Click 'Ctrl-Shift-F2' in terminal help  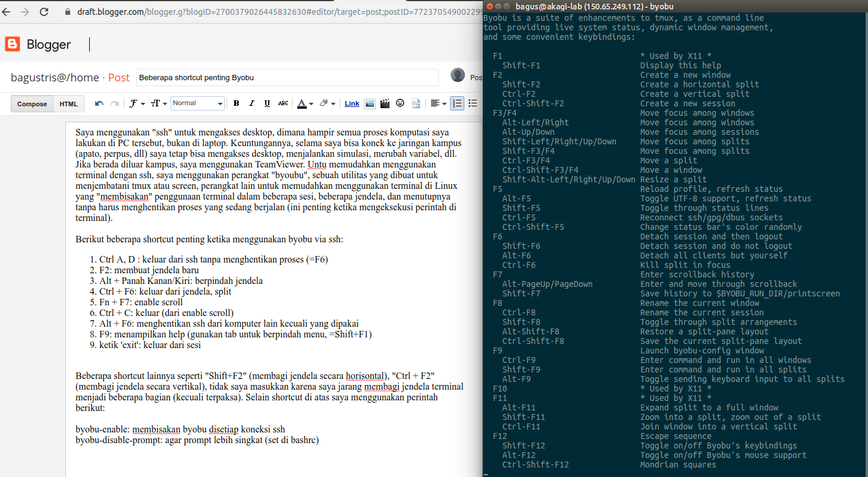(x=533, y=103)
